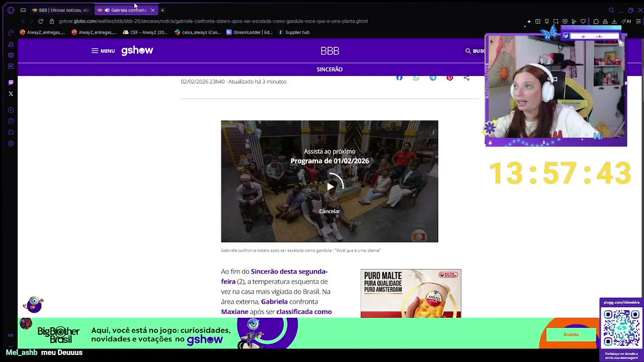Open StreamLadder bookmark
Screen dimensions: 644x362
click(249, 32)
